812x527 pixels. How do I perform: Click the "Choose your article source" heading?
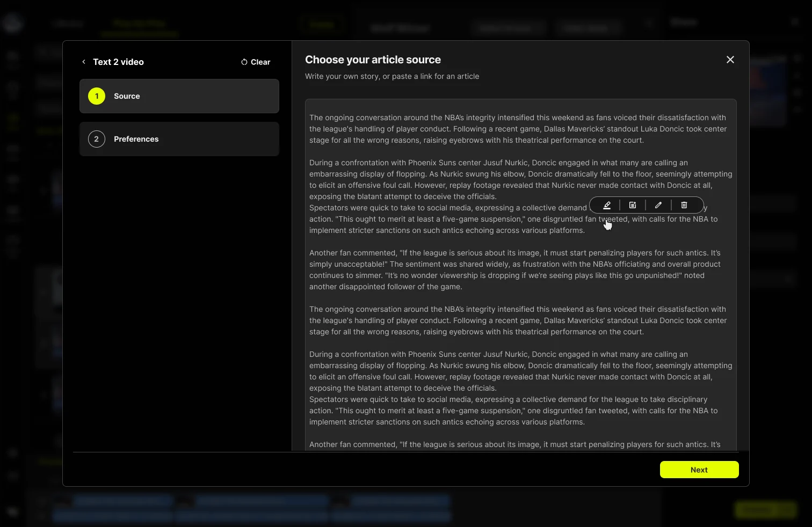coord(373,60)
